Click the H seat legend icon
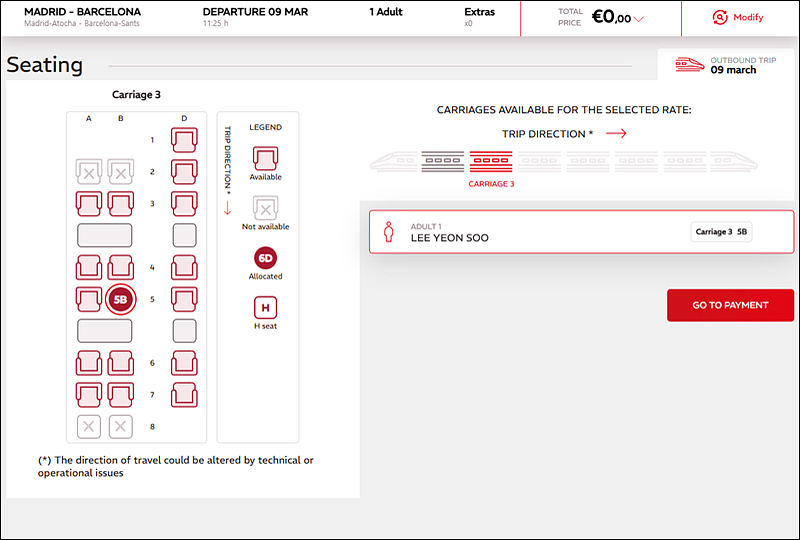The image size is (800, 540). click(265, 307)
